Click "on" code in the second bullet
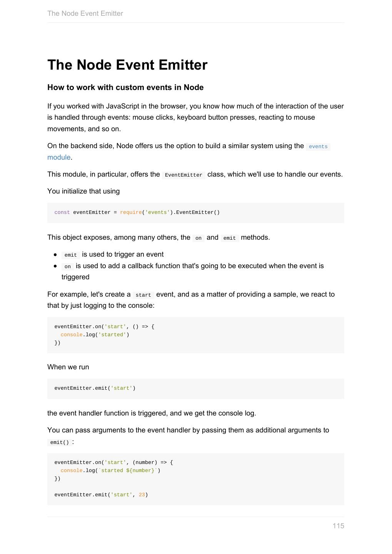Screen dimensions: 392x554 68,267
